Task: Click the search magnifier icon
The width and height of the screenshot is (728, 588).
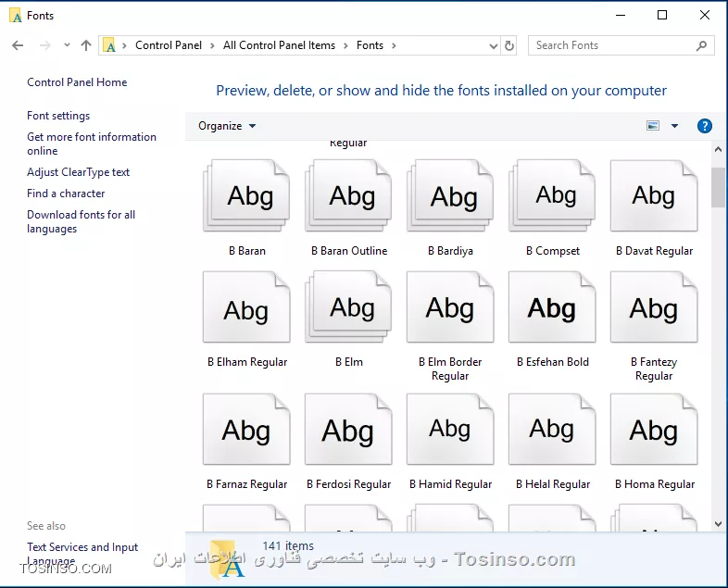Action: tap(701, 45)
